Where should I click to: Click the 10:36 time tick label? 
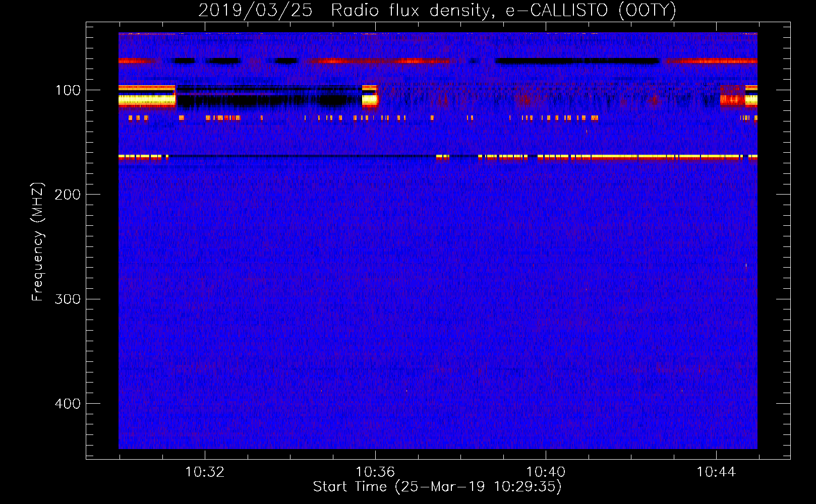(375, 472)
